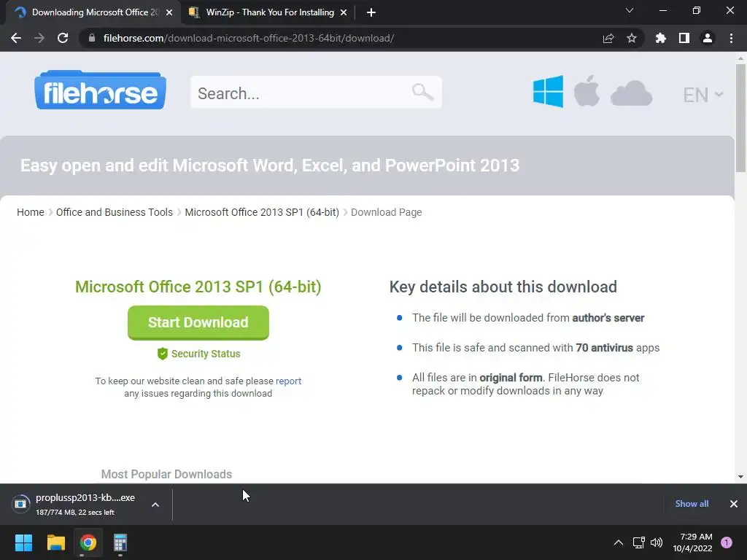Screen dimensions: 747x560
Task: Open the Chrome extensions puzzle icon
Action: pos(661,38)
